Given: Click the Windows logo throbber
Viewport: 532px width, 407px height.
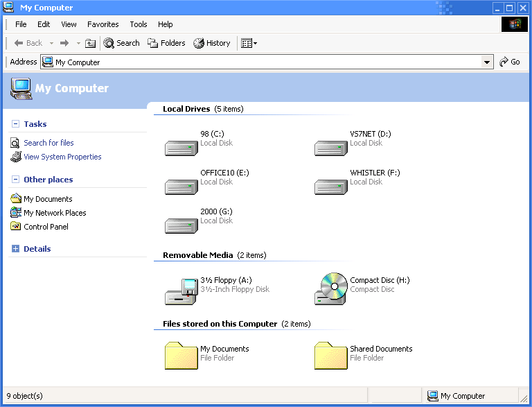Looking at the screenshot, I should tap(515, 24).
